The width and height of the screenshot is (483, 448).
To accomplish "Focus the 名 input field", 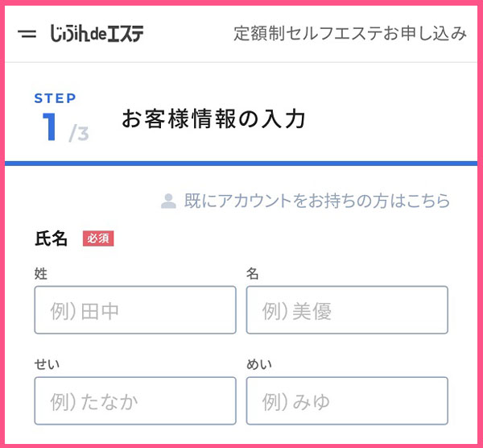I will pyautogui.click(x=347, y=310).
